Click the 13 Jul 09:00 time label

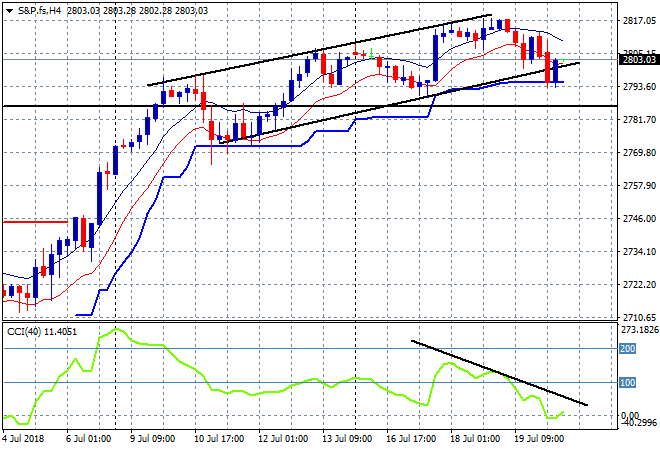pyautogui.click(x=347, y=439)
